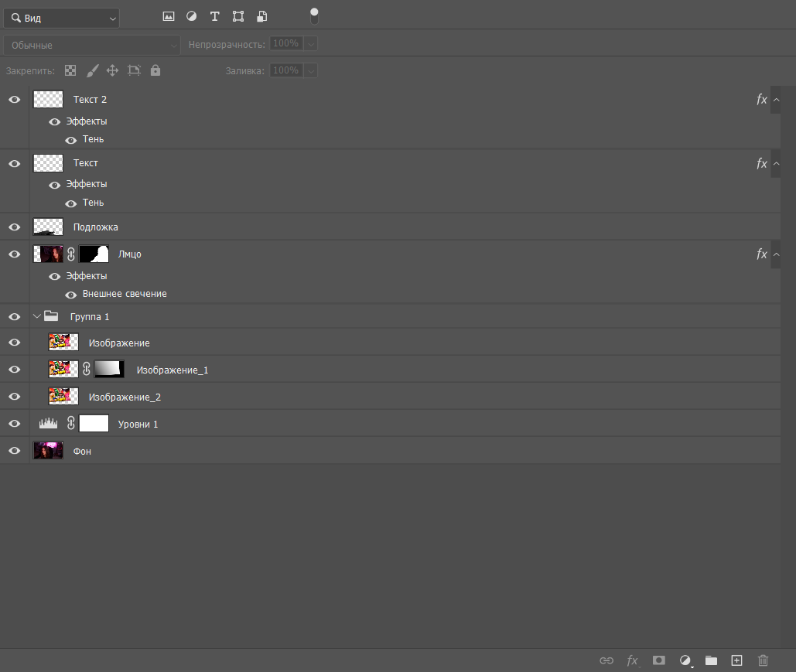The image size is (796, 672).
Task: Hide the Текст 2 layer
Action: tap(15, 100)
